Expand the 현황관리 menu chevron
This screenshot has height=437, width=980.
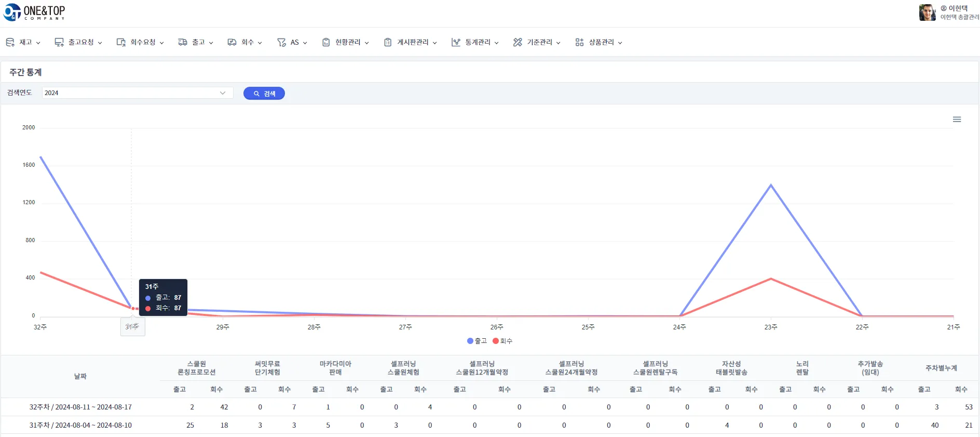[366, 43]
